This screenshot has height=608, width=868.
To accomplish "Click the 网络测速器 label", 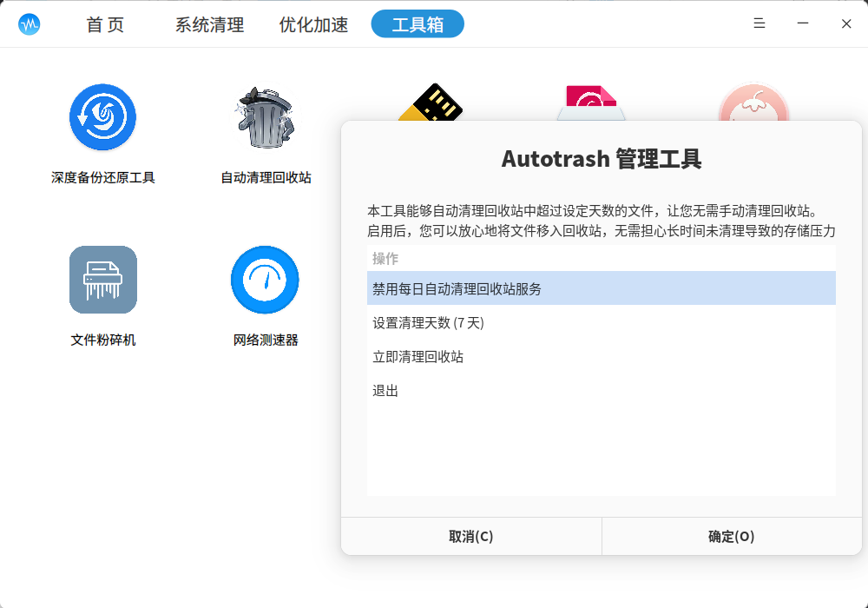I will coord(266,340).
